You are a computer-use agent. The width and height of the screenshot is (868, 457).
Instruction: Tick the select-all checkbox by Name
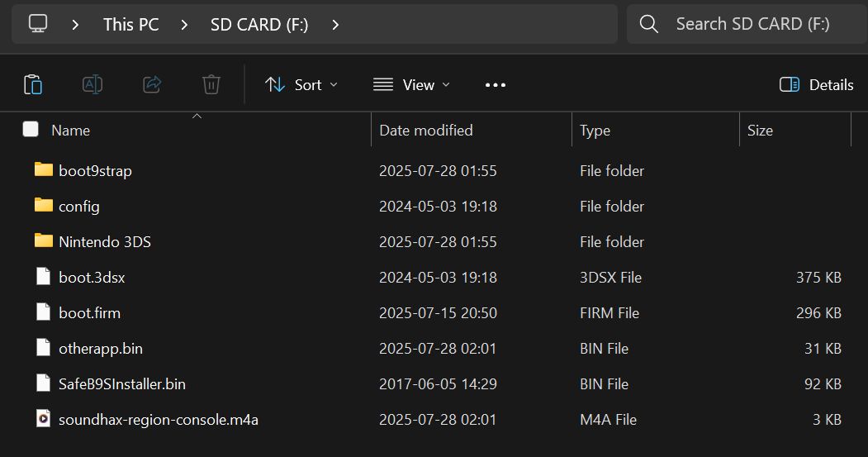click(31, 129)
